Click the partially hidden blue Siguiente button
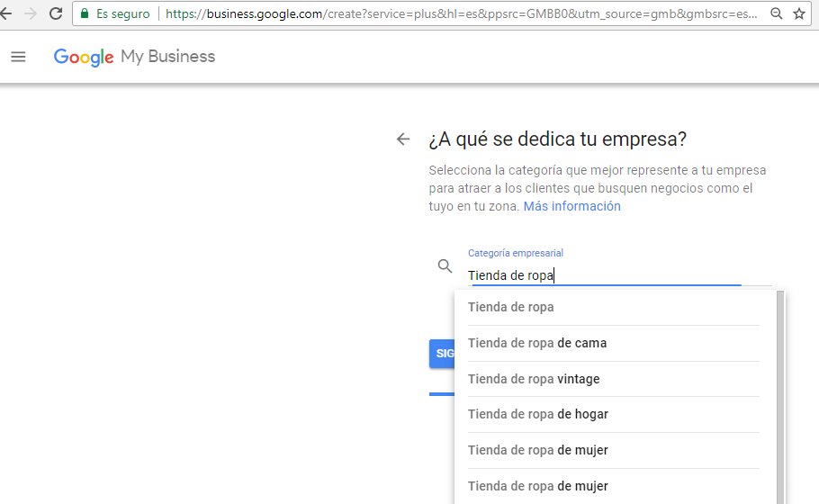Image resolution: width=819 pixels, height=504 pixels. pos(442,354)
